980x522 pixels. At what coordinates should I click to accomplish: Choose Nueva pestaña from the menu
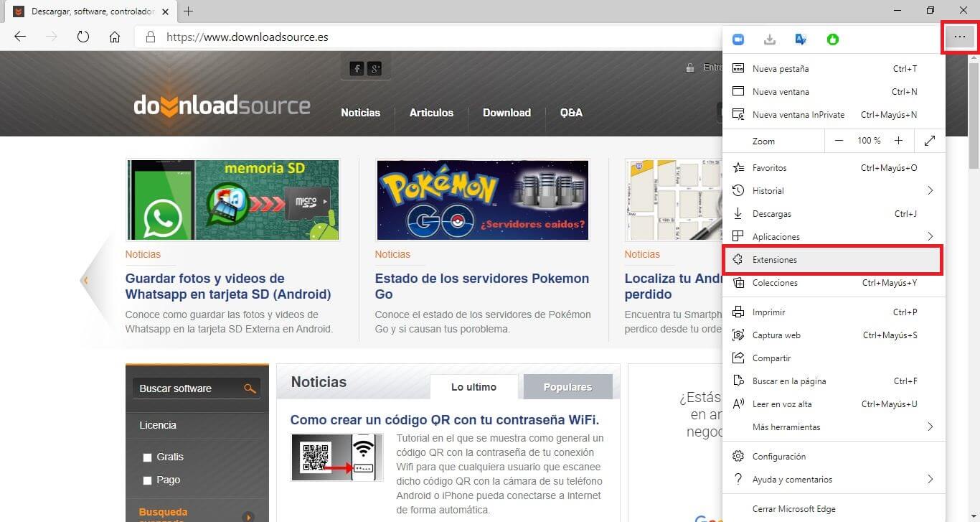pos(834,69)
